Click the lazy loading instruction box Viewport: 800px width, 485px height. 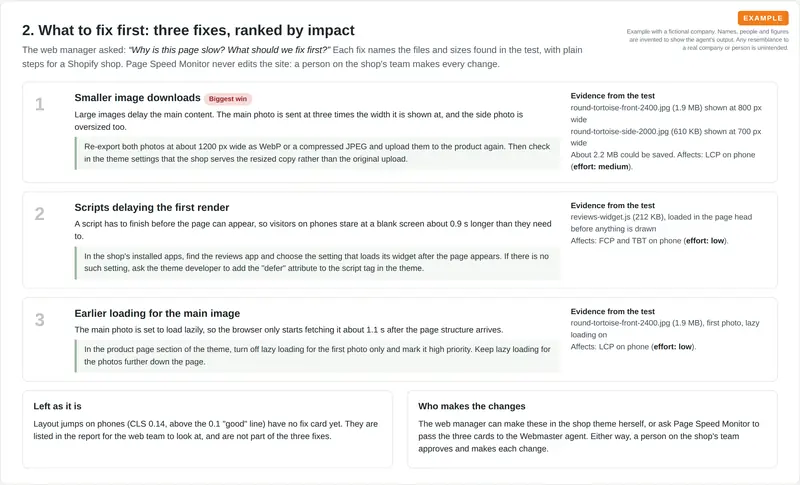pos(317,355)
